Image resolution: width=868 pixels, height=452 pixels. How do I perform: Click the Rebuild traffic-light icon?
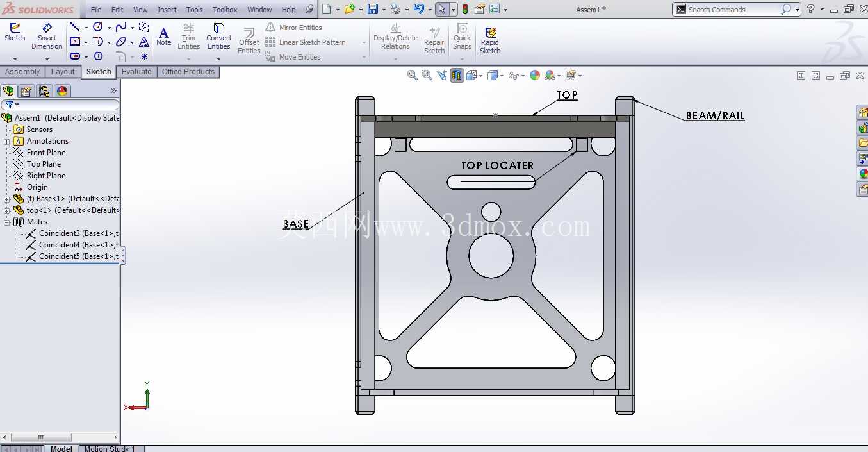pos(464,9)
